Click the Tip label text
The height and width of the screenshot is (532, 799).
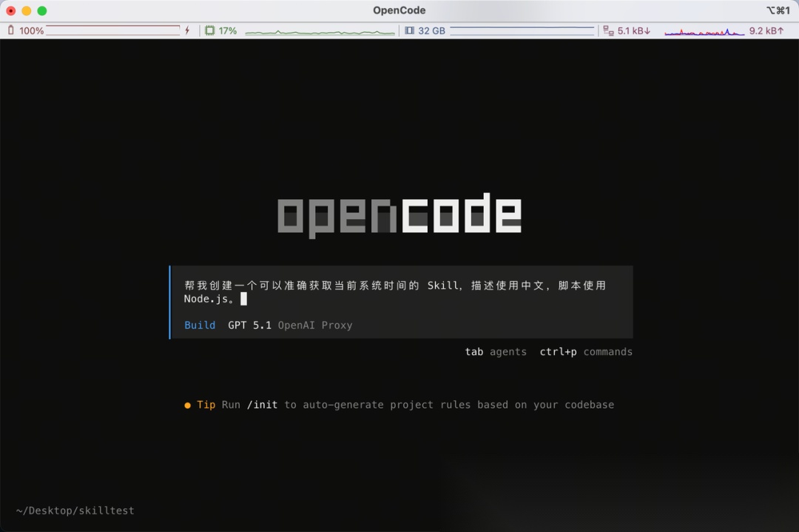pos(206,405)
